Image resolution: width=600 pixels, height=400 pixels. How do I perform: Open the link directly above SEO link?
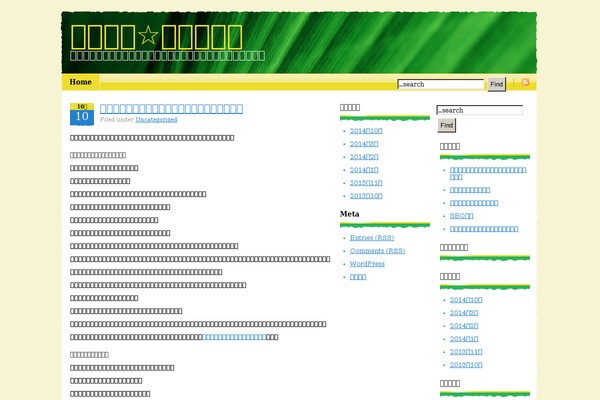[x=474, y=203]
